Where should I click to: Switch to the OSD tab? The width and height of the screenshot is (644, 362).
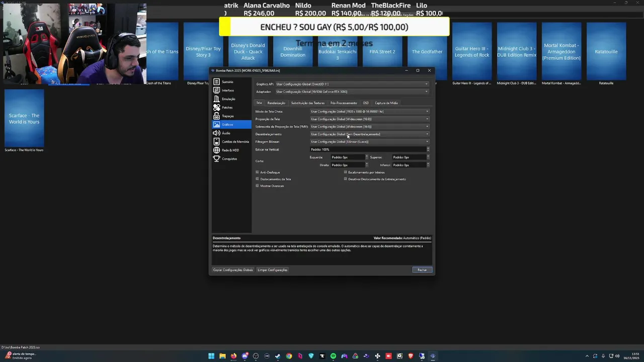click(366, 103)
